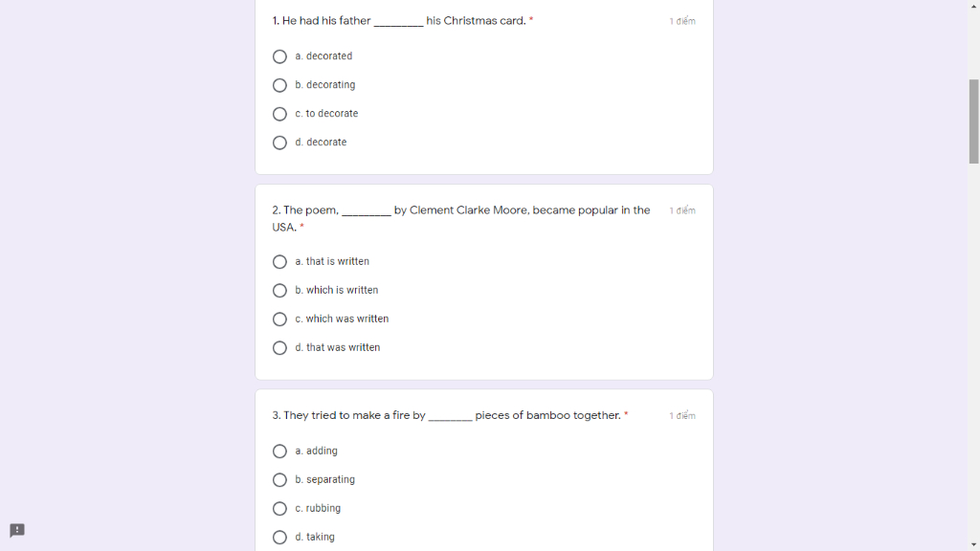Click question 2 text about Clement Clarke Moore

click(461, 219)
